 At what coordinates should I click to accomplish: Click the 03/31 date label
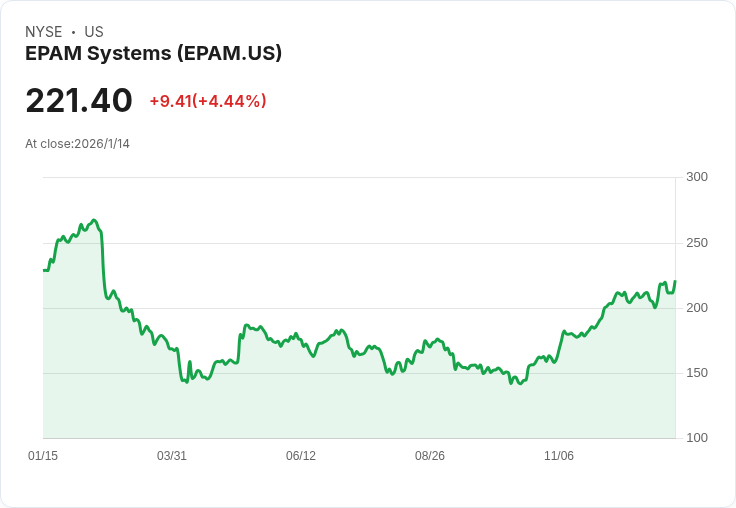172,456
